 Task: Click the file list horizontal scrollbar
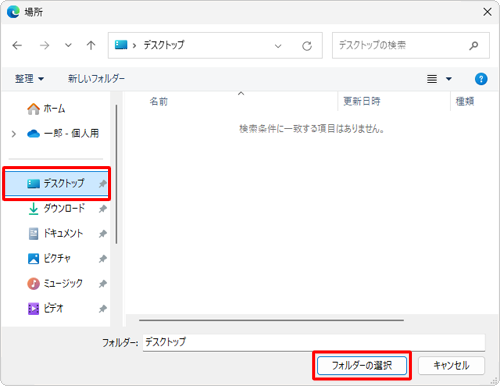(271, 320)
